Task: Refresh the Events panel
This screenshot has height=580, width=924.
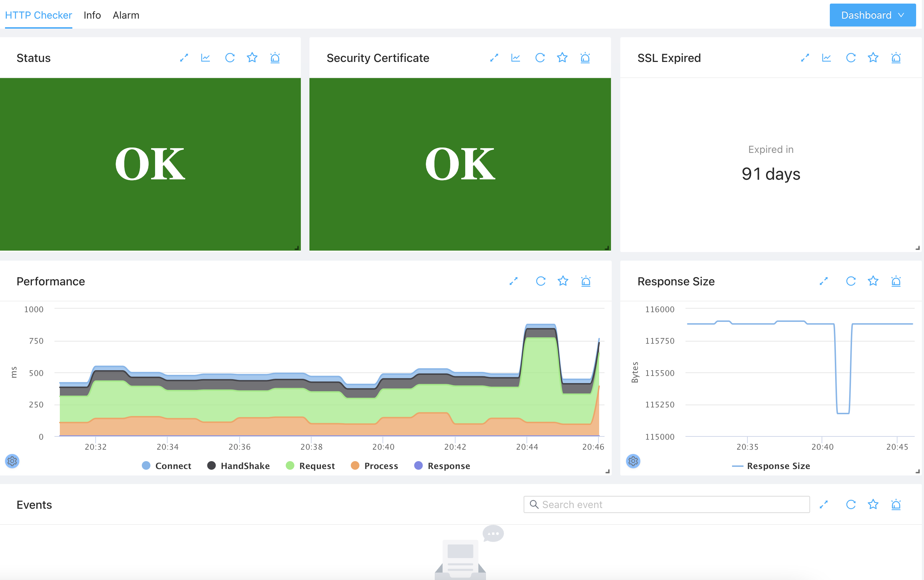Action: [x=851, y=504]
